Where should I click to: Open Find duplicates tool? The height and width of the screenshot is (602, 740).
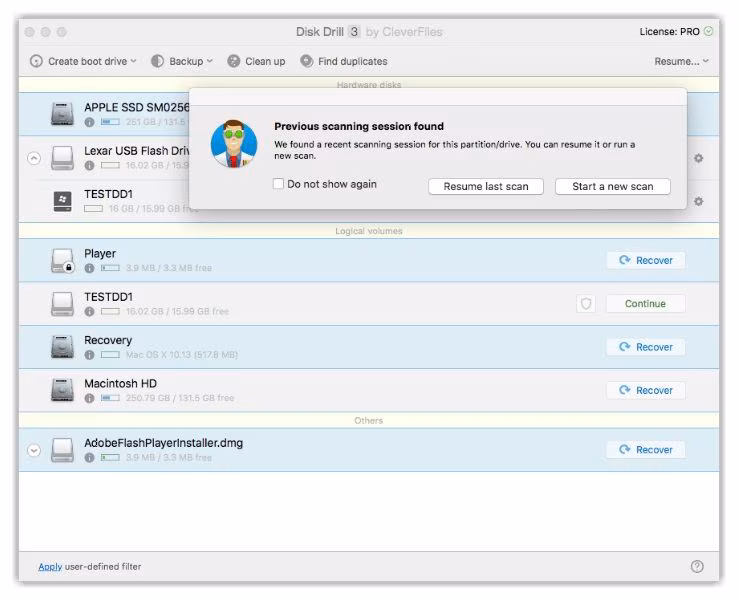344,61
